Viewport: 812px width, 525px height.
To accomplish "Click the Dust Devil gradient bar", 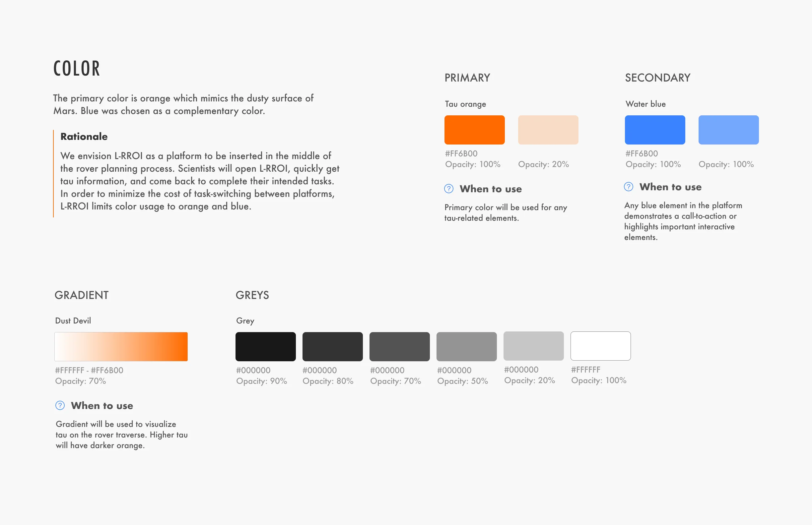I will (121, 346).
